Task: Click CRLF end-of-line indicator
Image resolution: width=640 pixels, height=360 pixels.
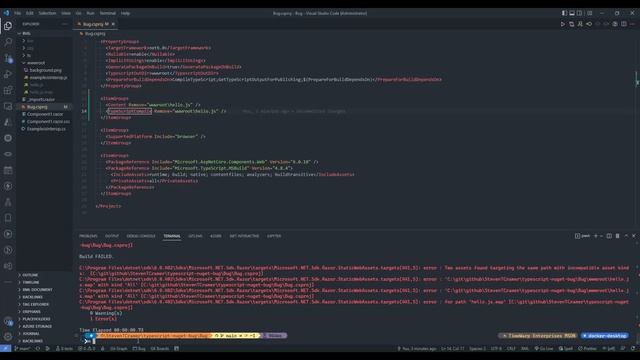Action: (x=511, y=349)
